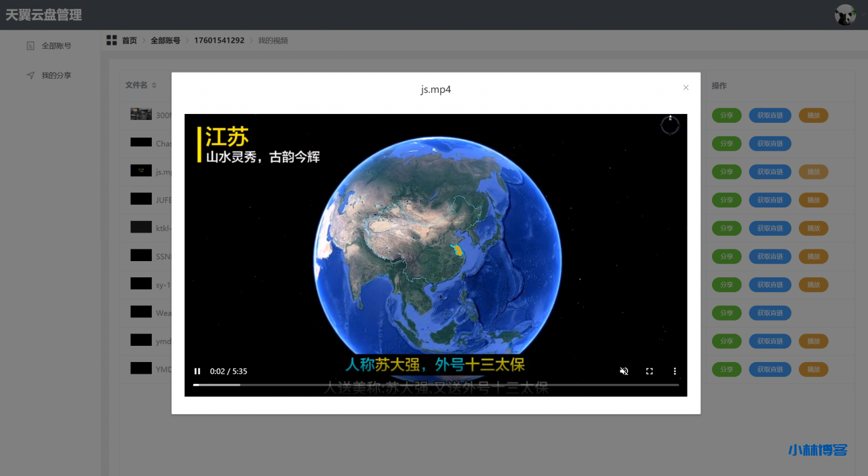Click the compass icon in video corner

point(669,125)
